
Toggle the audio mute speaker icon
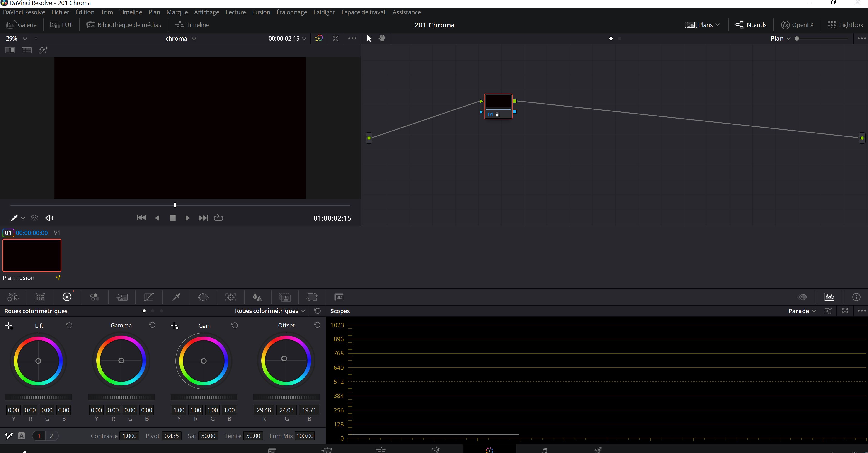tap(49, 218)
